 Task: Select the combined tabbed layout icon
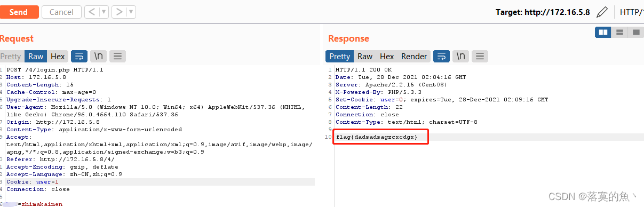coord(636,32)
